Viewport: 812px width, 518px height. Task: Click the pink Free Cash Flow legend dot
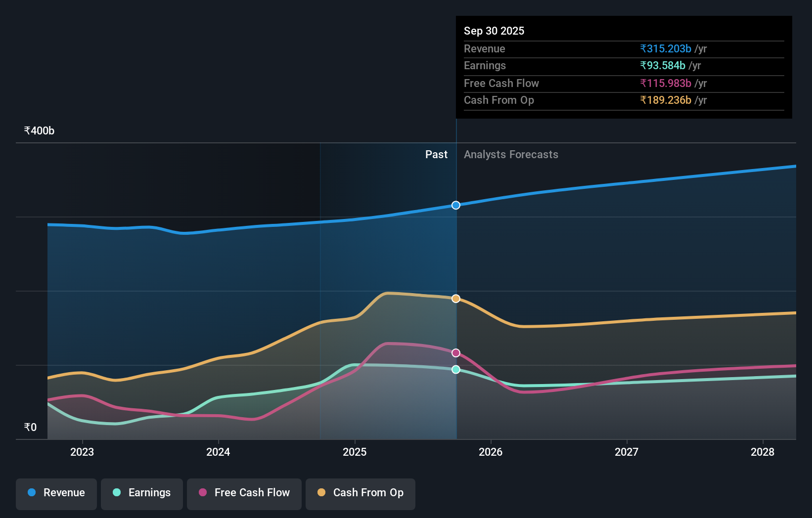click(x=202, y=493)
